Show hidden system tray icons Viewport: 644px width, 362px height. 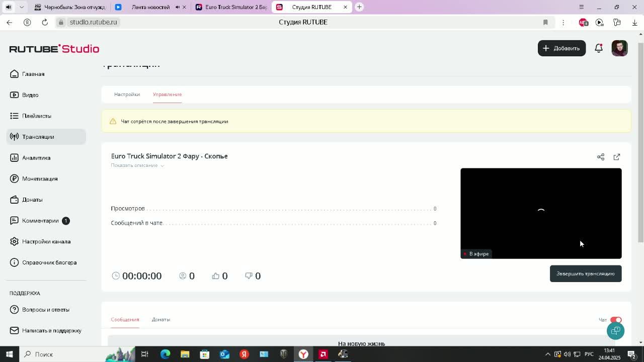click(x=548, y=354)
